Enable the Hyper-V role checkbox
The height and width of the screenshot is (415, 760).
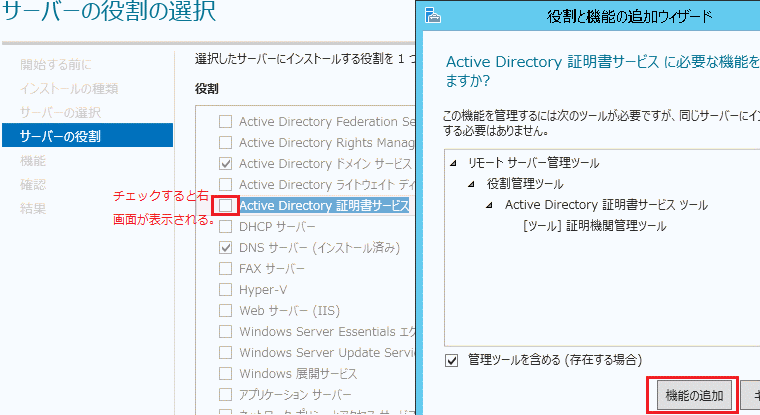pyautogui.click(x=225, y=289)
